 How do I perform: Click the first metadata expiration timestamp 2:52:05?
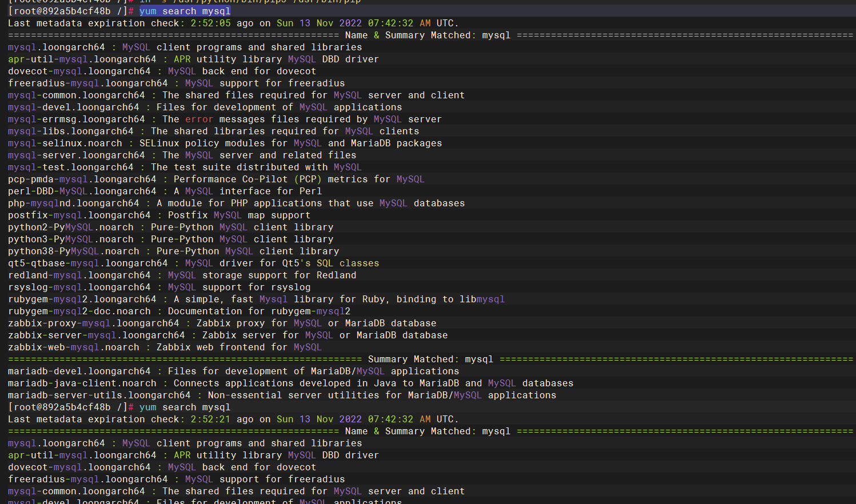(211, 23)
